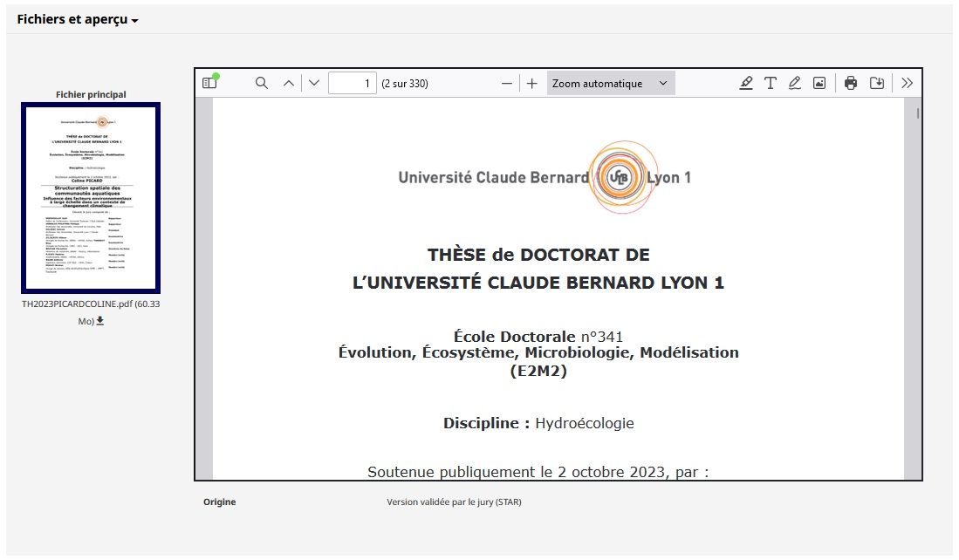Collapse the Fichiers et aperçu section
959x560 pixels.
pyautogui.click(x=78, y=19)
